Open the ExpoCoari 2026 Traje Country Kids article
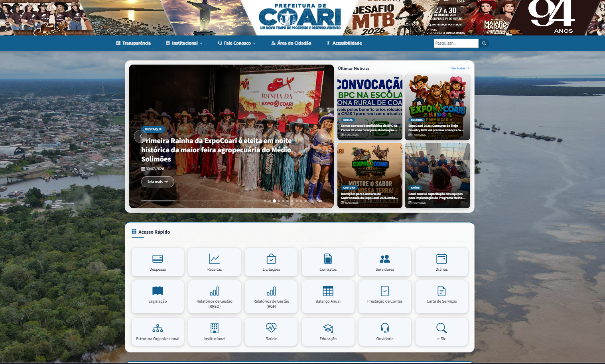Viewport: 605px width, 364px height. point(437,108)
